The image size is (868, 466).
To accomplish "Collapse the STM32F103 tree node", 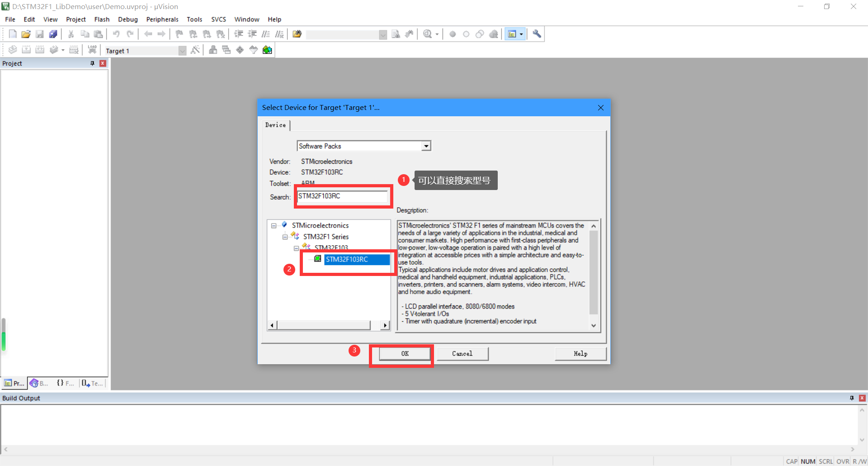I will click(296, 248).
